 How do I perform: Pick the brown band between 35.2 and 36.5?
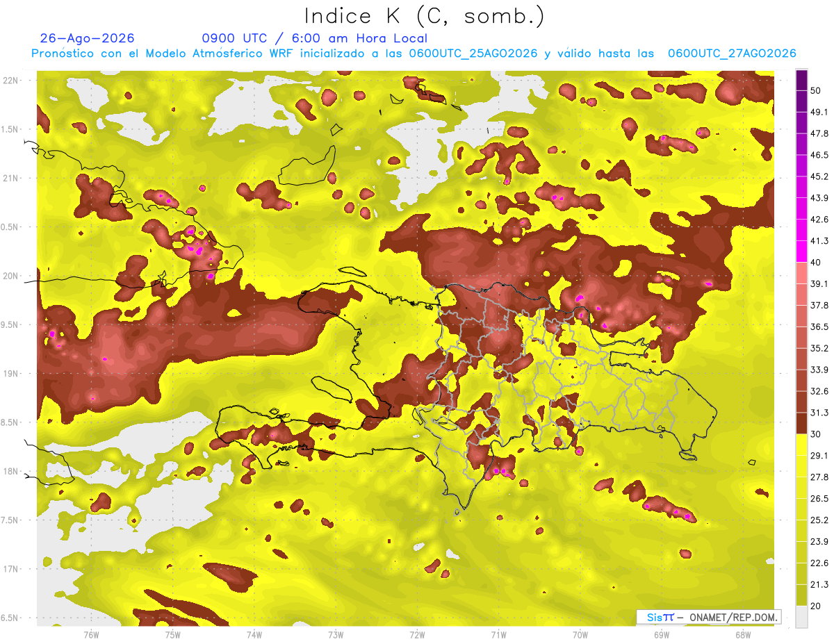tap(801, 338)
